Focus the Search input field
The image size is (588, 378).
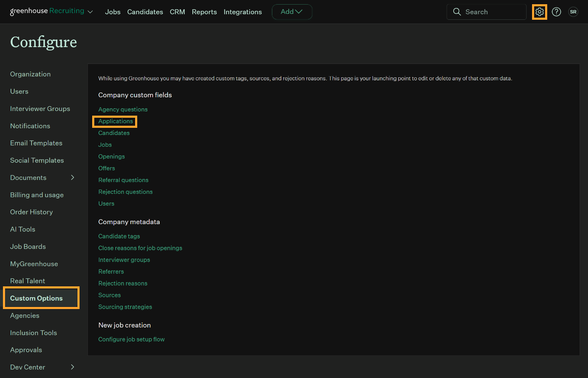487,12
